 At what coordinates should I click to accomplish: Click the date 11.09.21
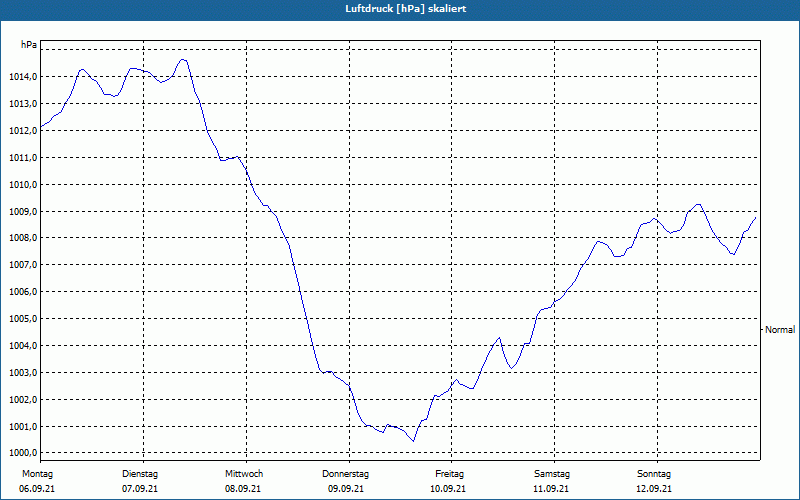coord(551,489)
